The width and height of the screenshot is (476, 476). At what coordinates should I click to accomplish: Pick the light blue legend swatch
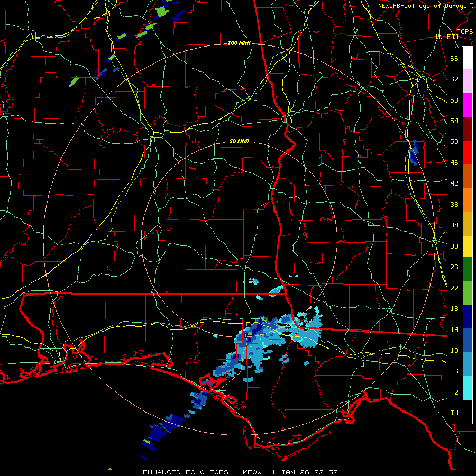467,364
